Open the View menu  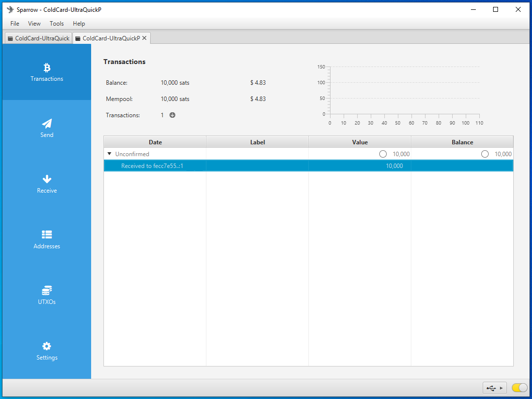point(34,24)
